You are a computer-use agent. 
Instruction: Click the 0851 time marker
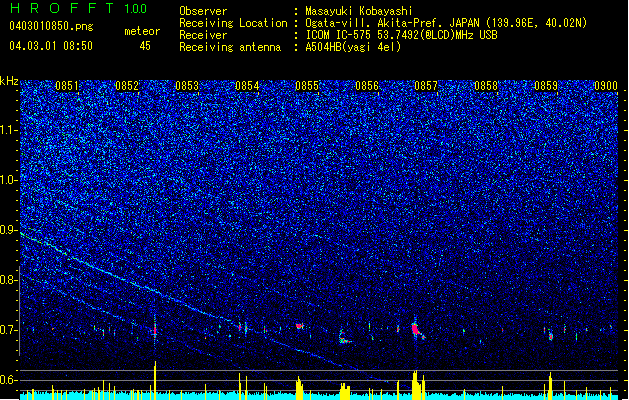click(x=67, y=86)
